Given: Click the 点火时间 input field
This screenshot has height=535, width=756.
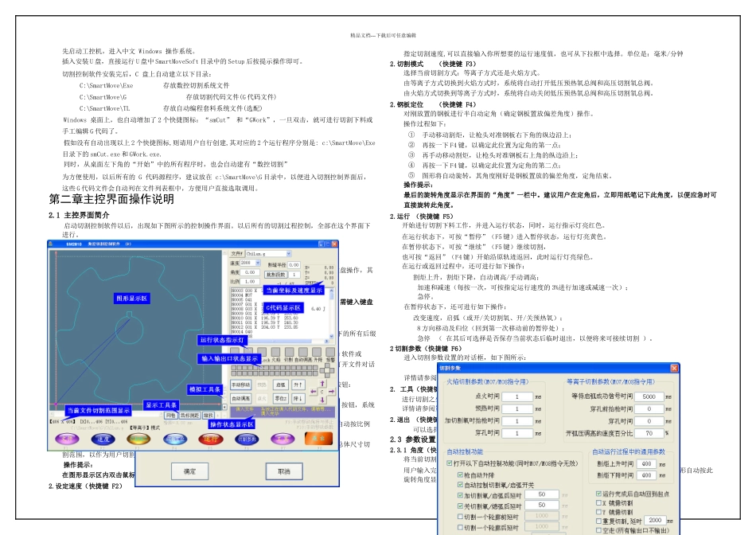Looking at the screenshot, I should click(x=517, y=396).
